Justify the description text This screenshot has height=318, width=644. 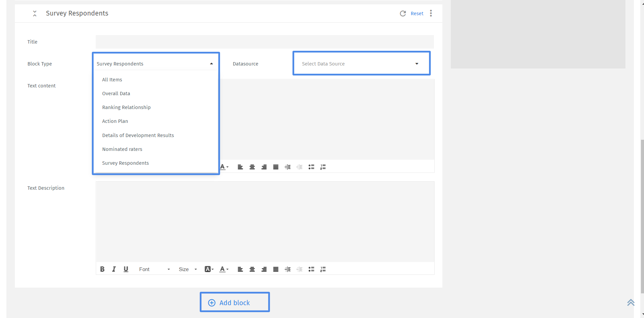pos(275,269)
